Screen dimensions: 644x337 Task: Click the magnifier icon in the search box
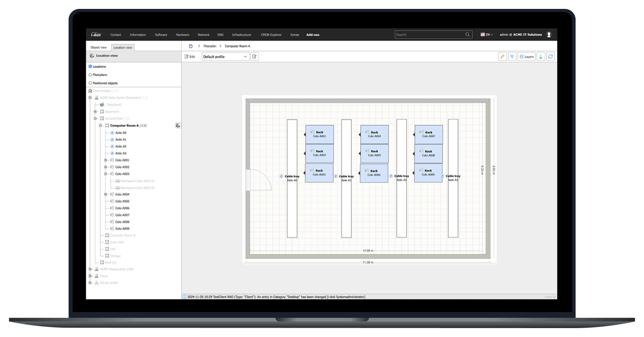(x=467, y=34)
